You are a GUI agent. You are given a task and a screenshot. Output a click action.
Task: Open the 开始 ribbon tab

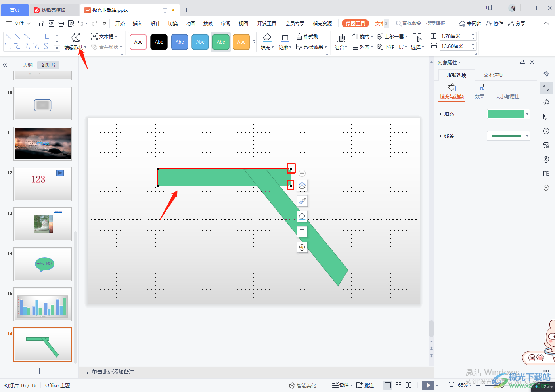coord(120,23)
